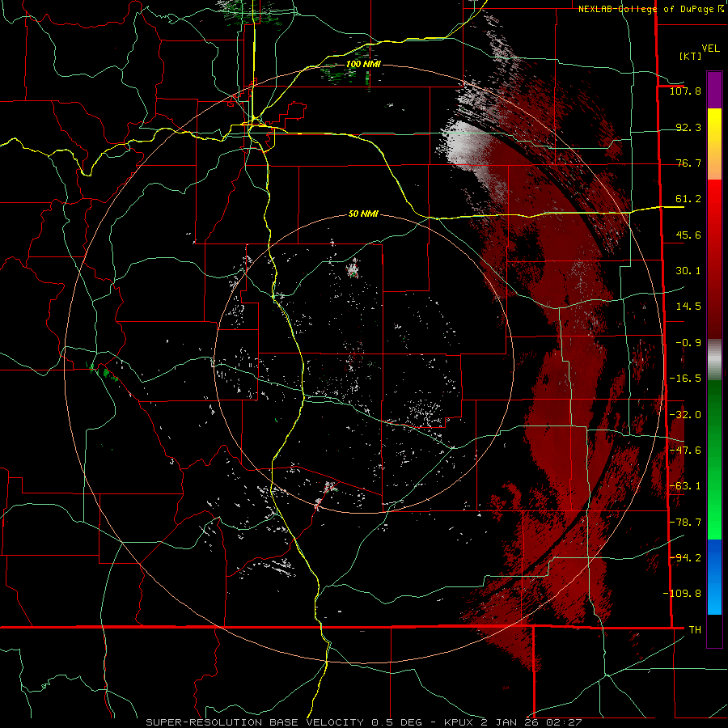This screenshot has height=728, width=728.
Task: Select the 76.7 velocity scale value
Action: click(x=688, y=163)
